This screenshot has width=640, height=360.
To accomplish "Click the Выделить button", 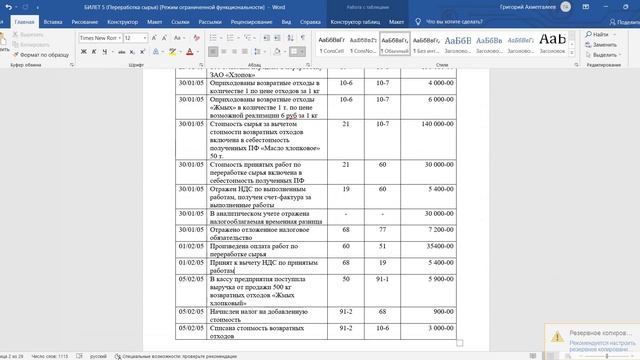I will [x=603, y=55].
